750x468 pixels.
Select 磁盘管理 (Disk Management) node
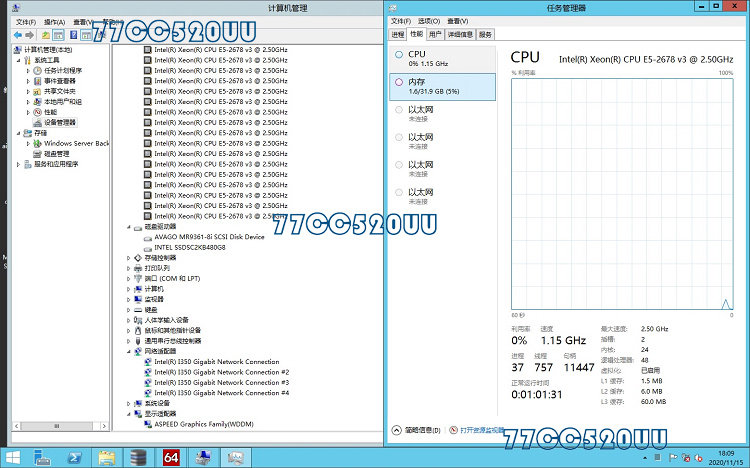point(56,154)
